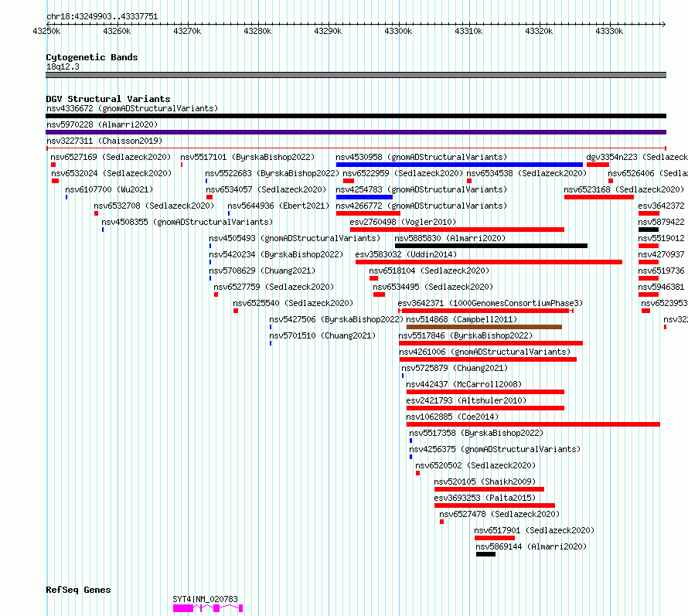
Task: Select the magenta SYT4 gene model glyph
Action: (x=208, y=608)
